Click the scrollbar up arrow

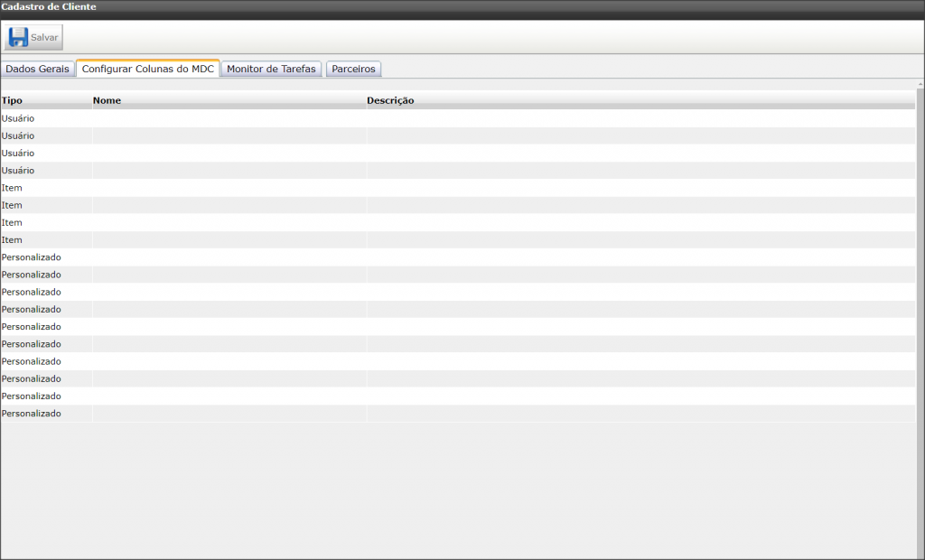click(x=920, y=85)
